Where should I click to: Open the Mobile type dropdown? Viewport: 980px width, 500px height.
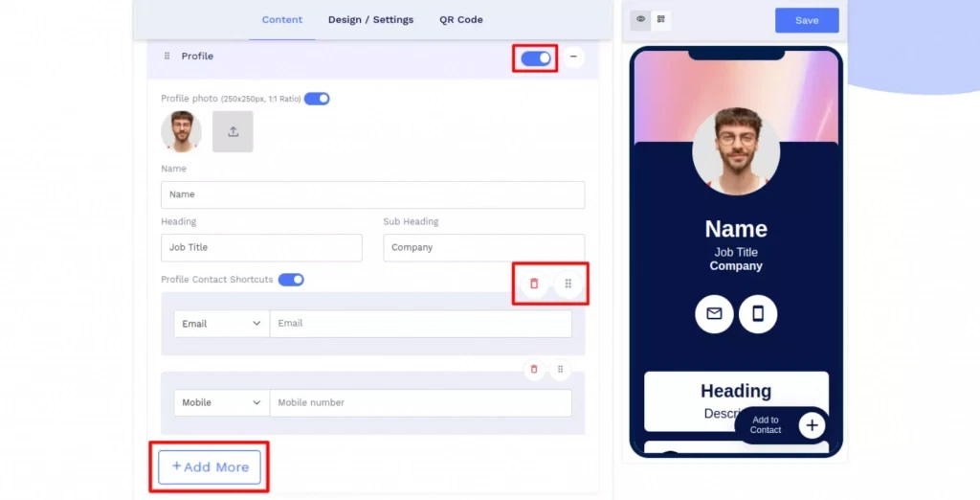coord(222,402)
